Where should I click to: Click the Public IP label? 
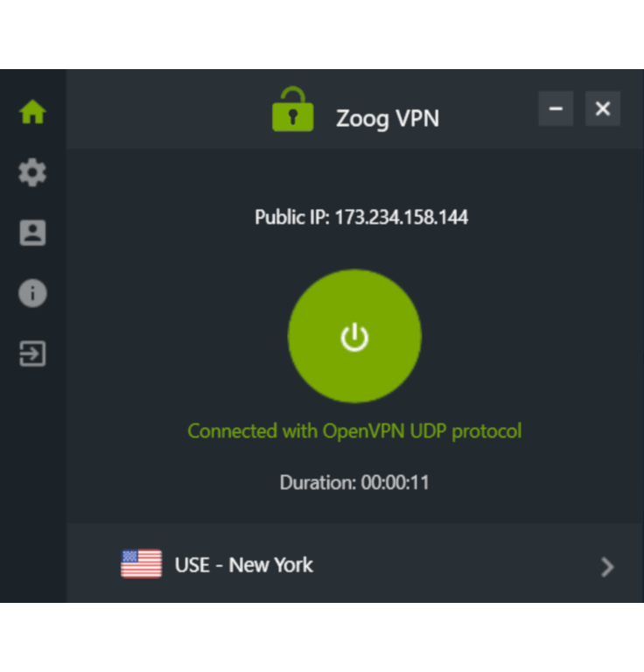click(292, 217)
